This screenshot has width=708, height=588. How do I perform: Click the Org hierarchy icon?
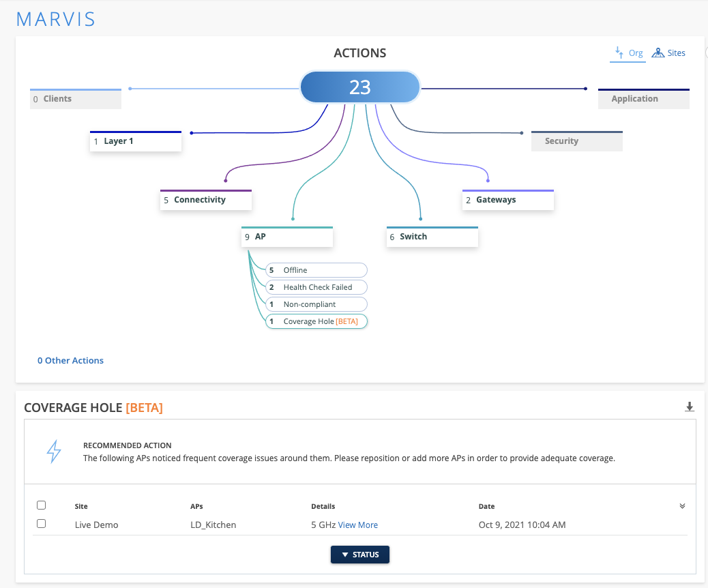tap(619, 53)
